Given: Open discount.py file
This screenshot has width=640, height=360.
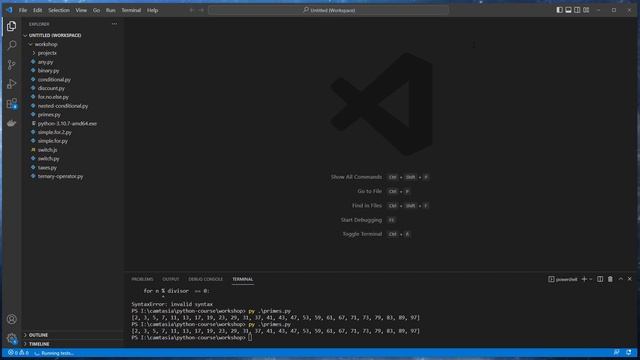Looking at the screenshot, I should (x=51, y=88).
